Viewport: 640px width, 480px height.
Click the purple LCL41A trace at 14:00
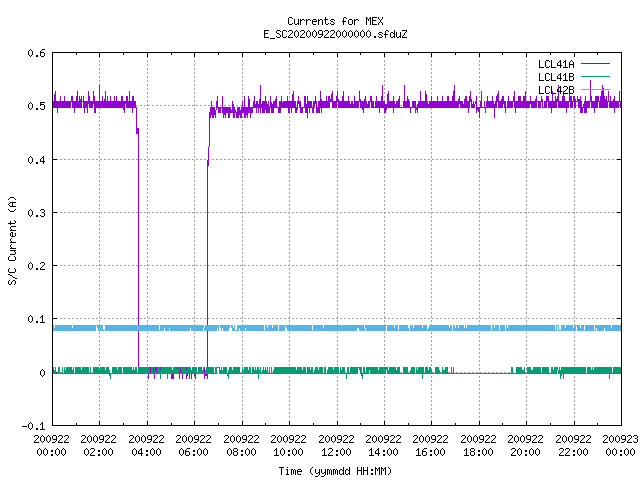coord(384,104)
